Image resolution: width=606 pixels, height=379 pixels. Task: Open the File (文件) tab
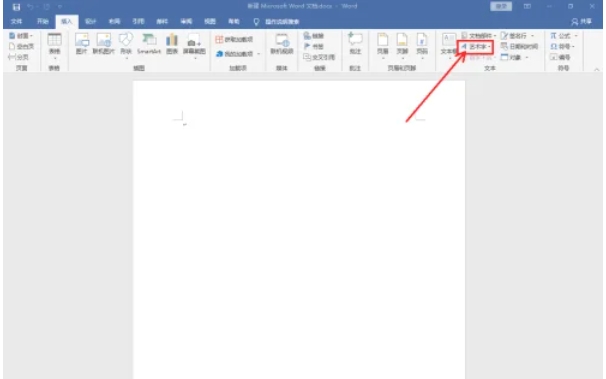coord(16,22)
